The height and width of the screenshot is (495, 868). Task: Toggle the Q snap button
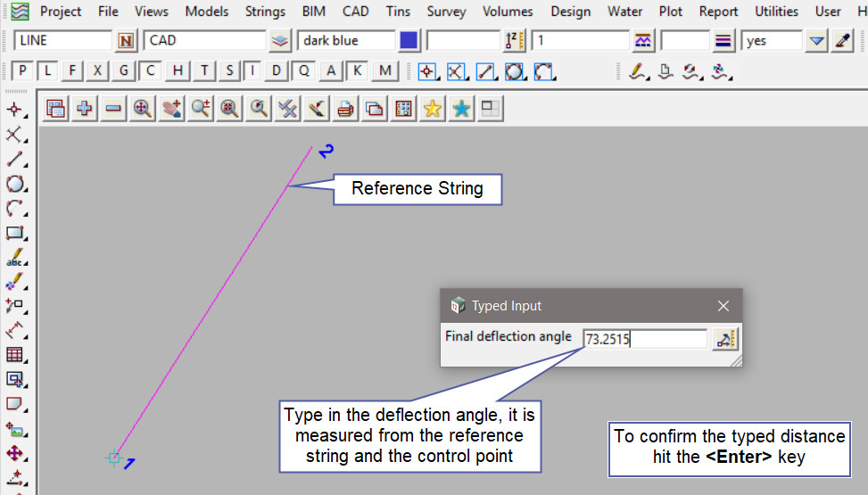(303, 70)
